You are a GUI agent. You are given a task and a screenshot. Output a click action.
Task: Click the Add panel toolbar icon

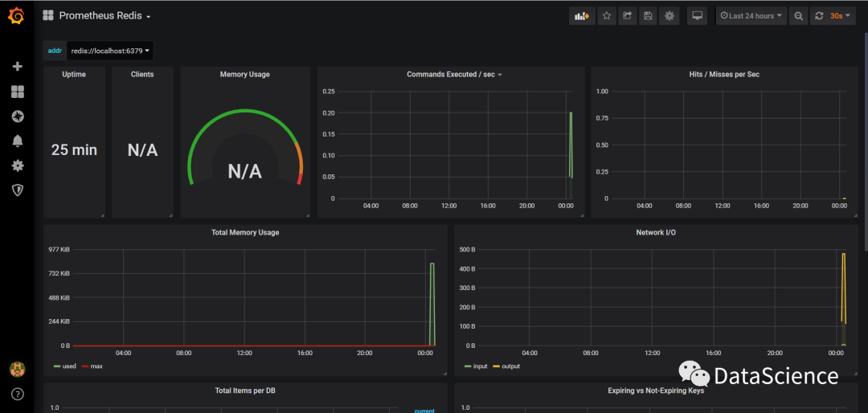(x=581, y=16)
